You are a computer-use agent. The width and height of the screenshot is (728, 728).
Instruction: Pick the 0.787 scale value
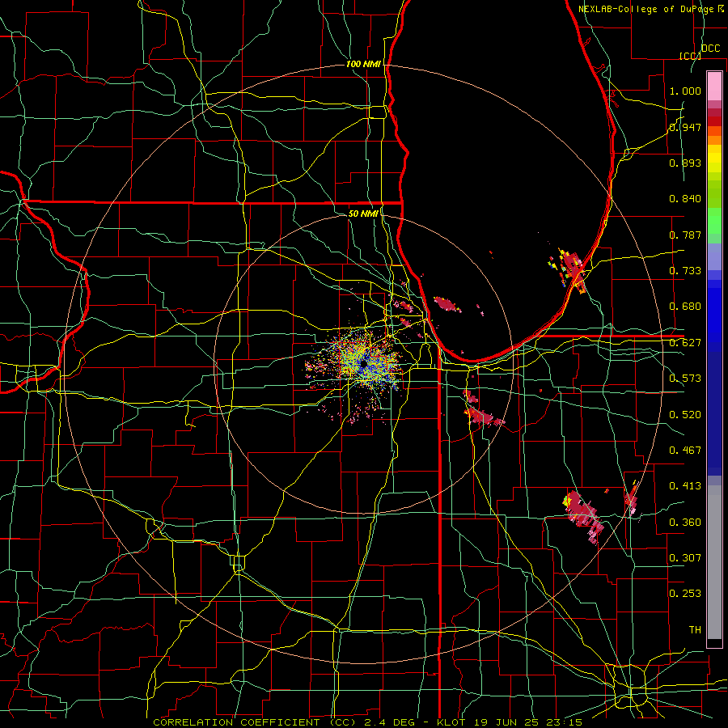click(685, 235)
